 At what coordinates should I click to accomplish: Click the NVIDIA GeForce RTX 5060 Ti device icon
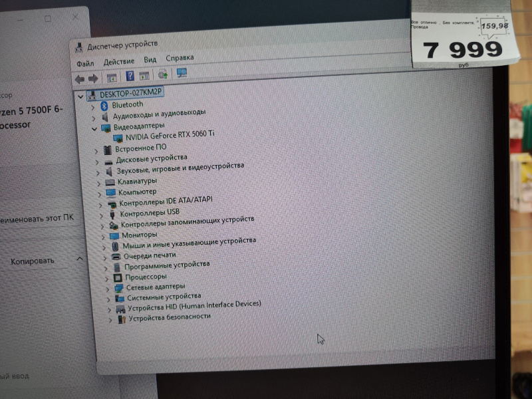tap(118, 138)
